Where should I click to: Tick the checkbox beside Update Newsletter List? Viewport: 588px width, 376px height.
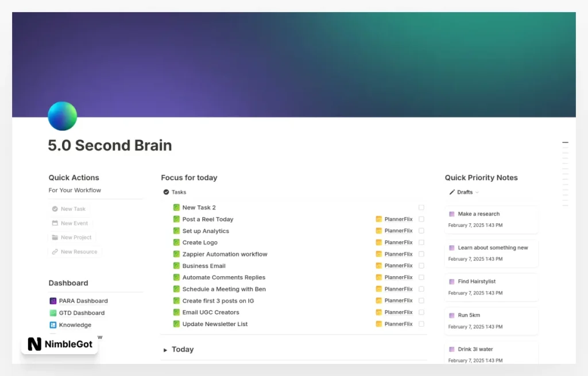(421, 324)
